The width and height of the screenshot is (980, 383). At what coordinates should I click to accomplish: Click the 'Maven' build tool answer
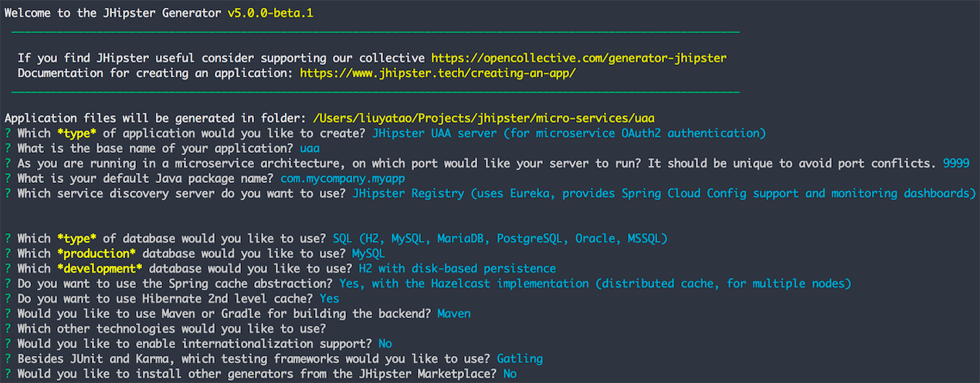click(x=454, y=314)
